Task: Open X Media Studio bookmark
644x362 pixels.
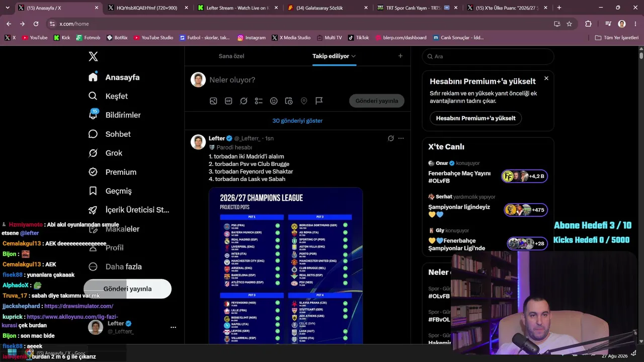Action: (291, 38)
